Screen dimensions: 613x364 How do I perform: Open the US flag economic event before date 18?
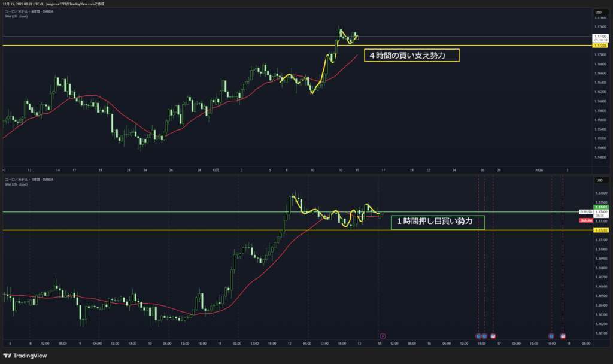563,336
